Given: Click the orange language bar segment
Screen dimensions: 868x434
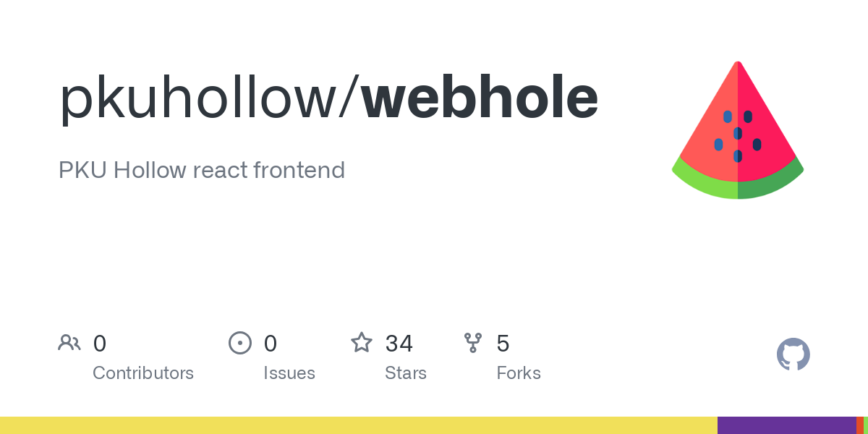Looking at the screenshot, I should coord(860,425).
